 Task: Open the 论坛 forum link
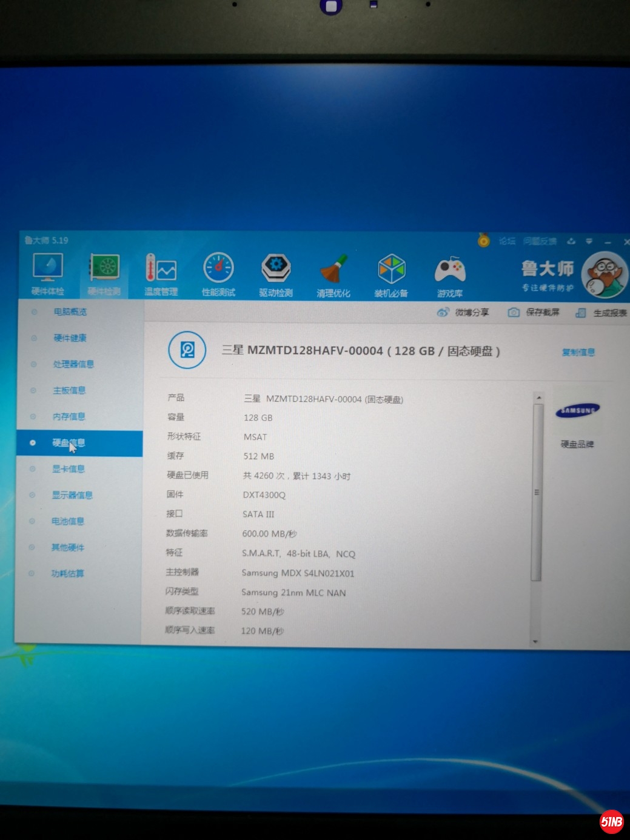506,241
